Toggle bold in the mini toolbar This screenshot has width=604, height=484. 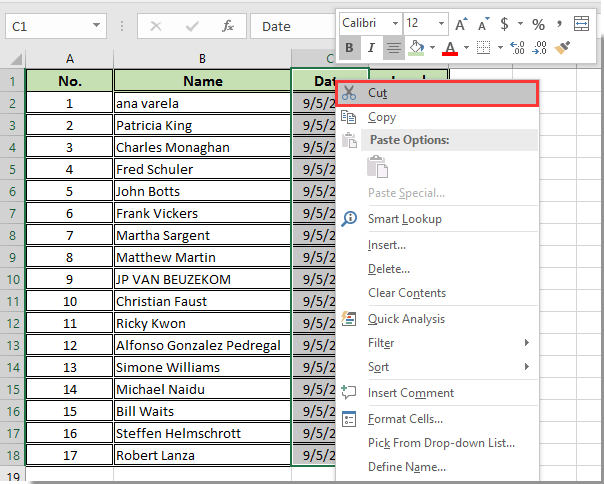350,47
